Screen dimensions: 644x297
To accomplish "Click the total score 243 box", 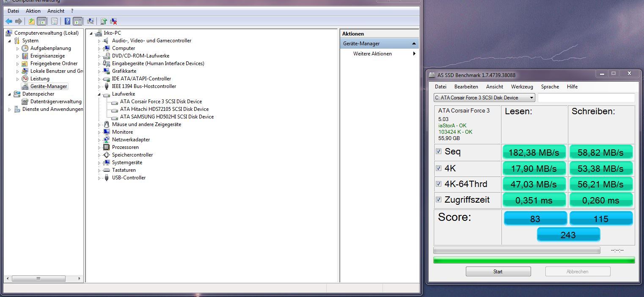I will click(x=568, y=235).
